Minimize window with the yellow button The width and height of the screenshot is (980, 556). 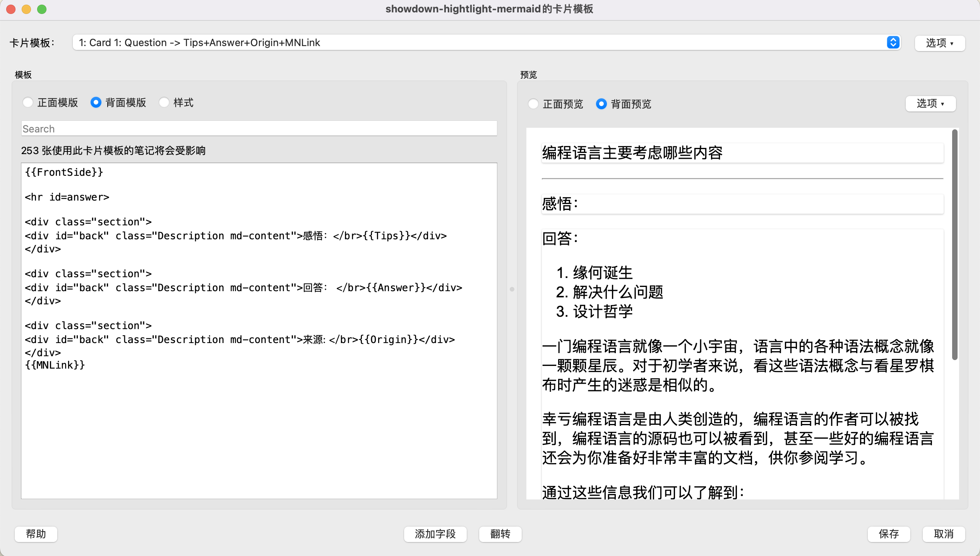(26, 9)
